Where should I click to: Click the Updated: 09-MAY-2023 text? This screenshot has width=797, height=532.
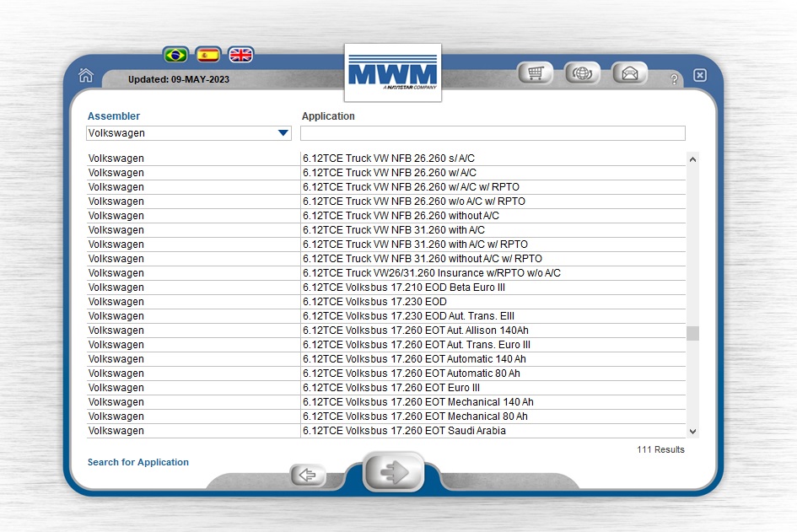click(x=179, y=79)
